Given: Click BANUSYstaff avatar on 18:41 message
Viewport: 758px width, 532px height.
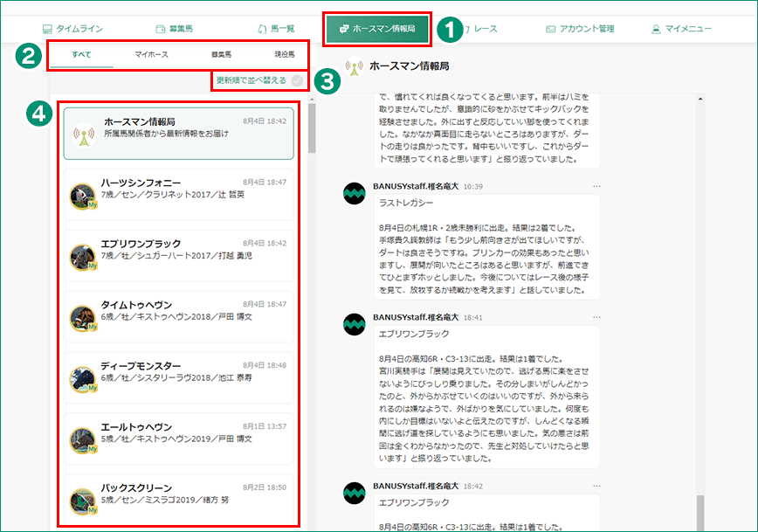Looking at the screenshot, I should click(x=355, y=324).
